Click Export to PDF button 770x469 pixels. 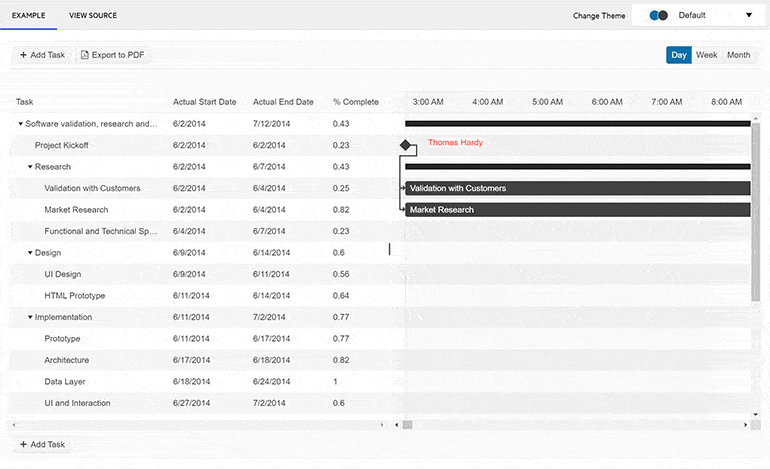coord(112,55)
